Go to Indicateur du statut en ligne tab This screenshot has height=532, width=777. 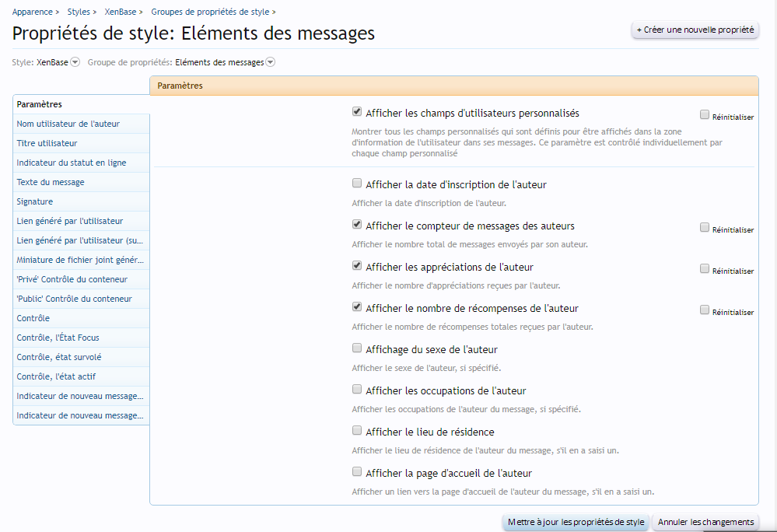pyautogui.click(x=71, y=163)
